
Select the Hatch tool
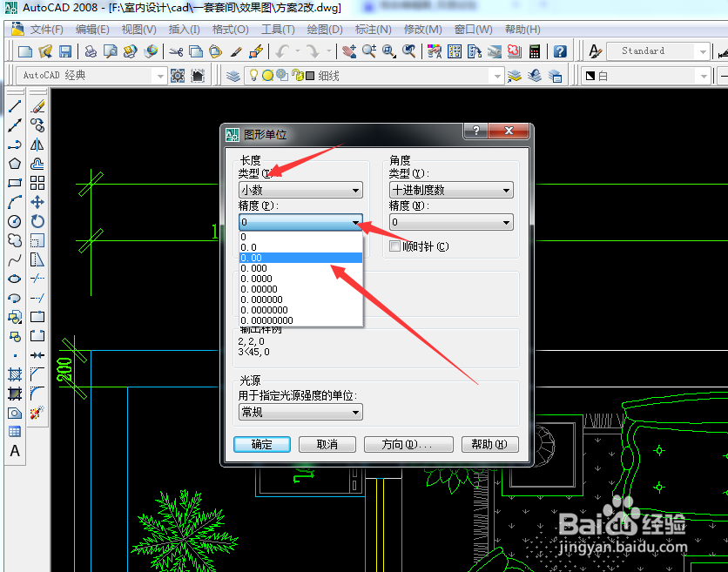[15, 374]
